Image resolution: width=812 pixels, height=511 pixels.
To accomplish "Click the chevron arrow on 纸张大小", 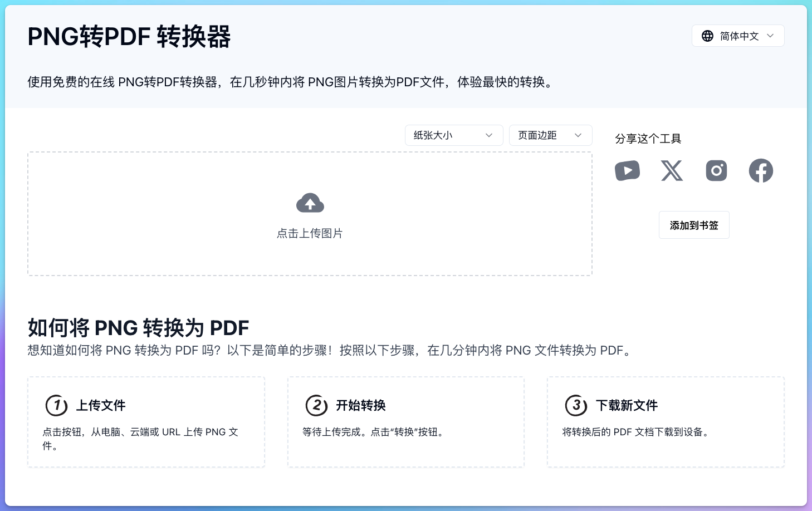I will [x=489, y=135].
